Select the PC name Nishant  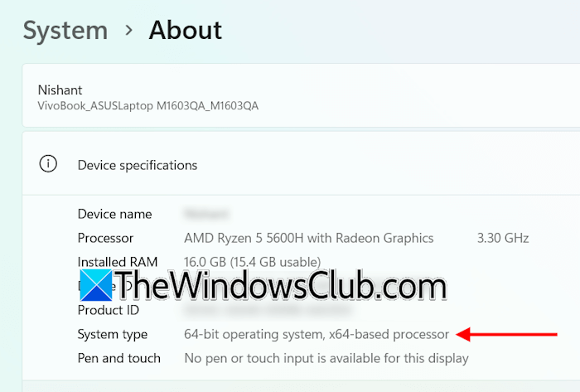click(x=60, y=90)
